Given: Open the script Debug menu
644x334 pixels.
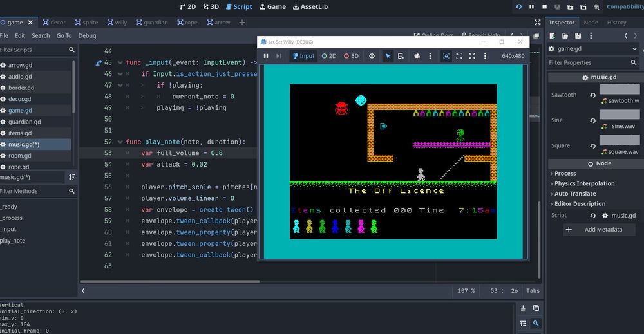Looking at the screenshot, I should pyautogui.click(x=87, y=35).
